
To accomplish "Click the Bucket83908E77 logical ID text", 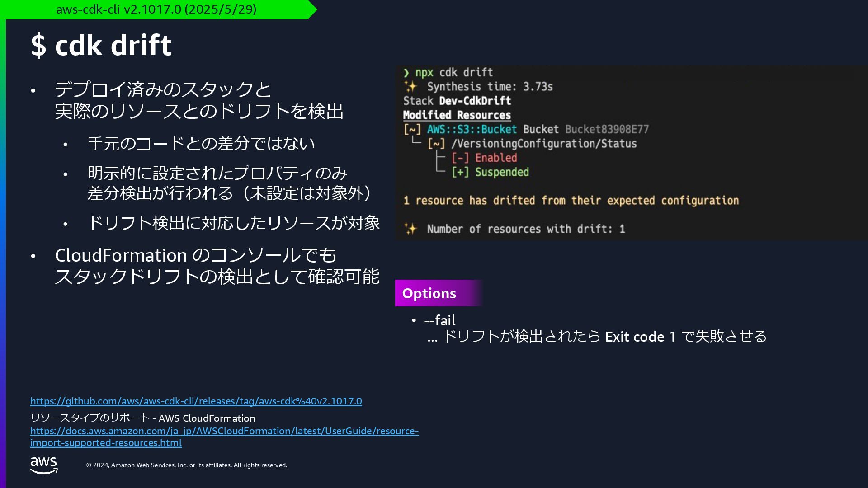I will pos(606,129).
